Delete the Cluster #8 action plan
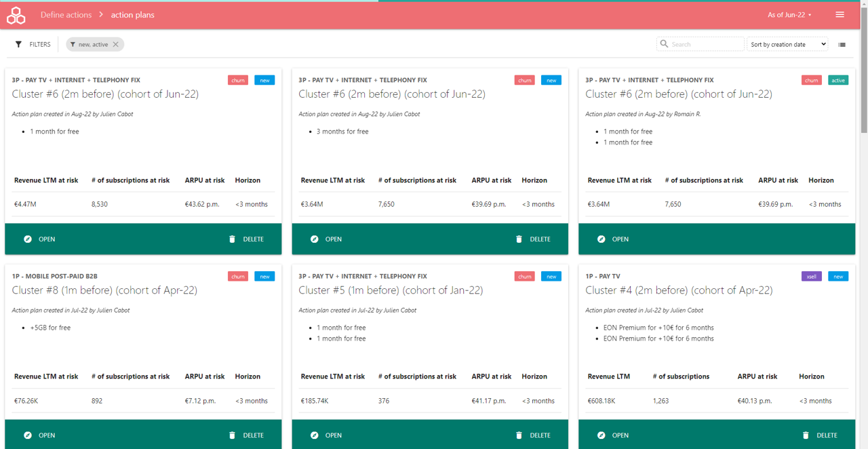 pyautogui.click(x=246, y=435)
